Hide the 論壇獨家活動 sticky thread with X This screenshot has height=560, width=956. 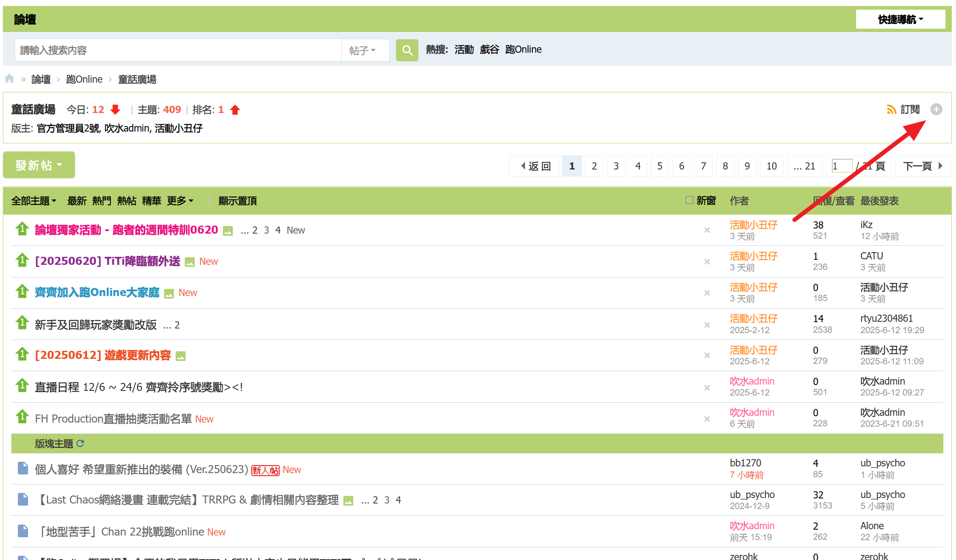707,230
